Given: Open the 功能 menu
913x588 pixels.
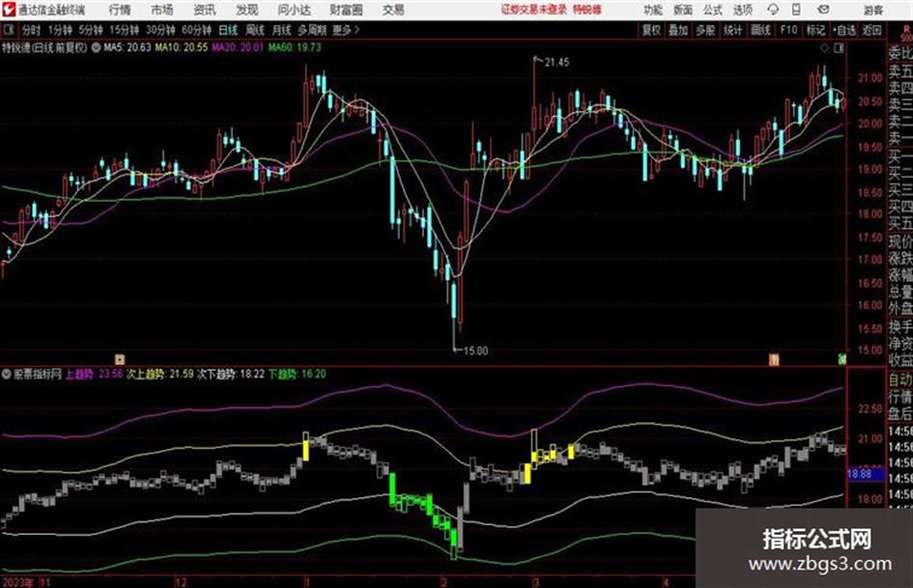Looking at the screenshot, I should (653, 10).
